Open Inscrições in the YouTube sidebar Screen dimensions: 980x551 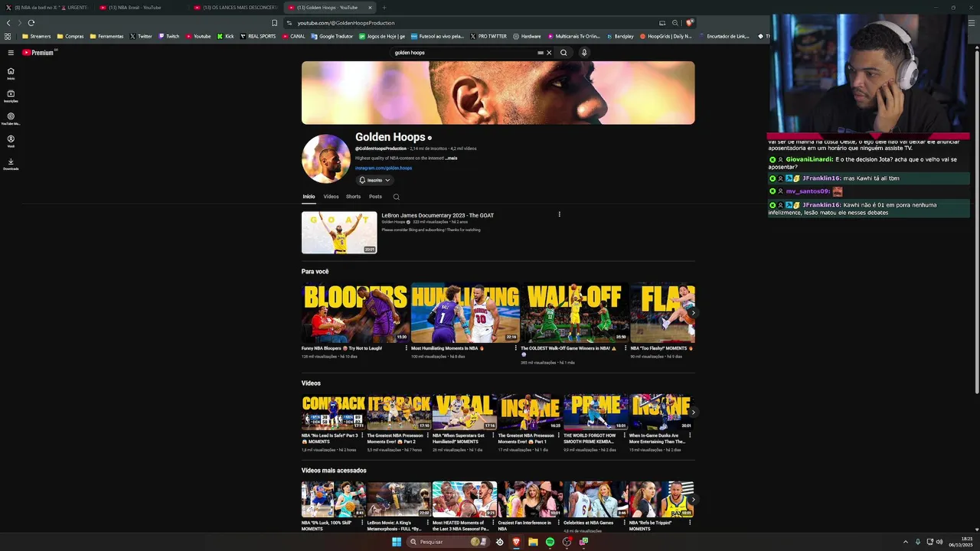click(x=11, y=96)
